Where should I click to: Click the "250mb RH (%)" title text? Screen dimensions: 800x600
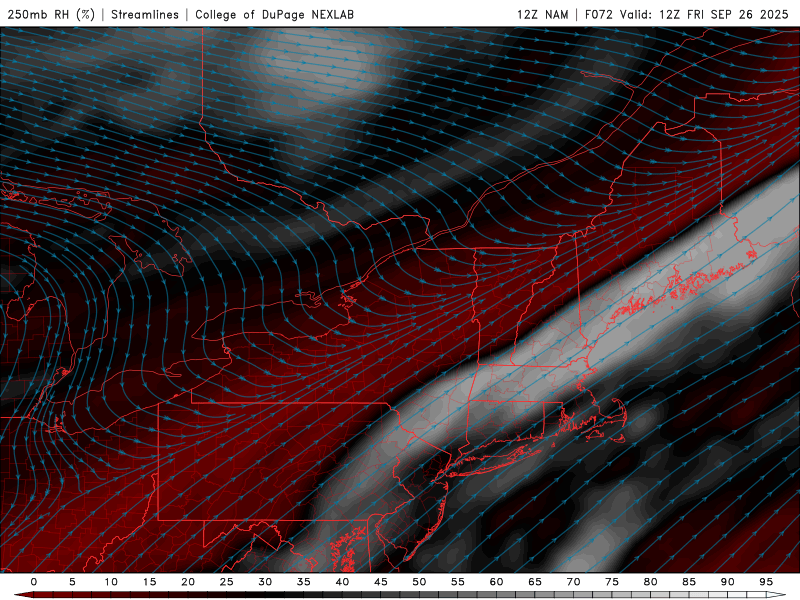tap(51, 14)
